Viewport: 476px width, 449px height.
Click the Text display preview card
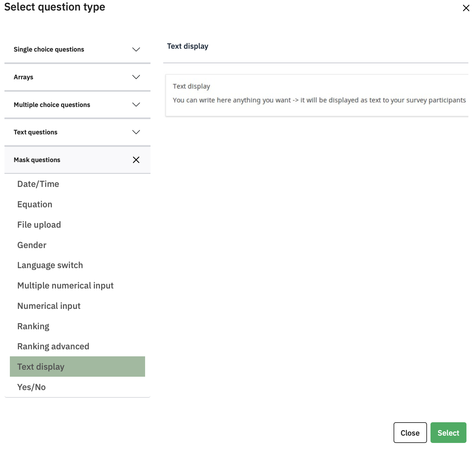317,95
